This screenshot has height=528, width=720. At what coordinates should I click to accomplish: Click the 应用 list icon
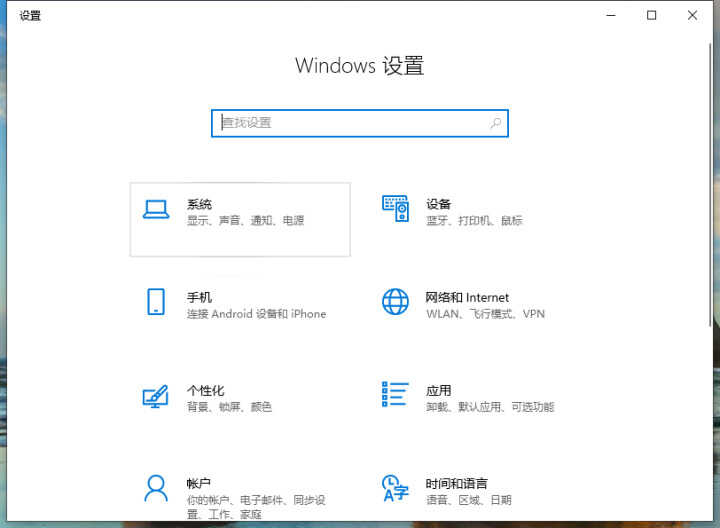click(x=395, y=395)
